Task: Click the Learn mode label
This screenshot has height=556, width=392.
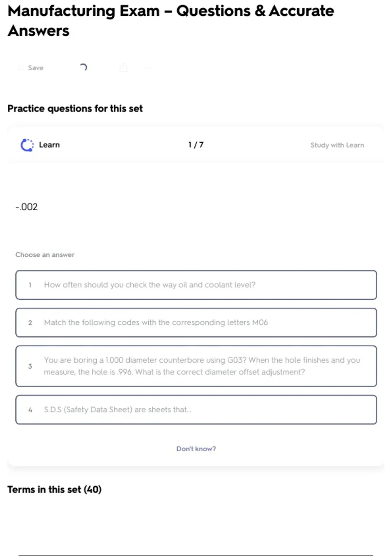Action: pos(49,145)
